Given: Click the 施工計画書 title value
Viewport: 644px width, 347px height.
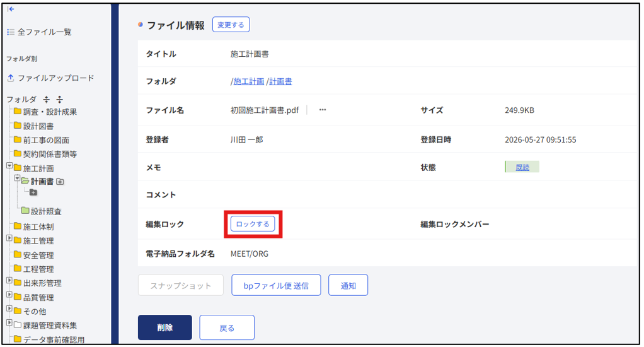Looking at the screenshot, I should 250,54.
